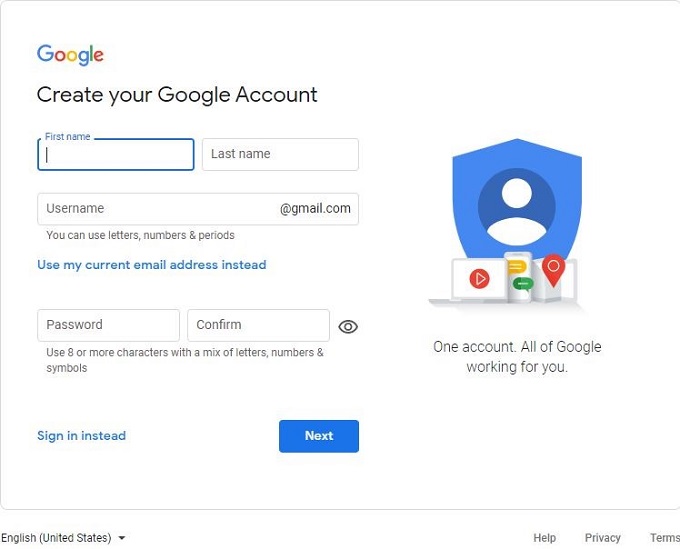
Task: Click the Google logo
Action: 70,55
